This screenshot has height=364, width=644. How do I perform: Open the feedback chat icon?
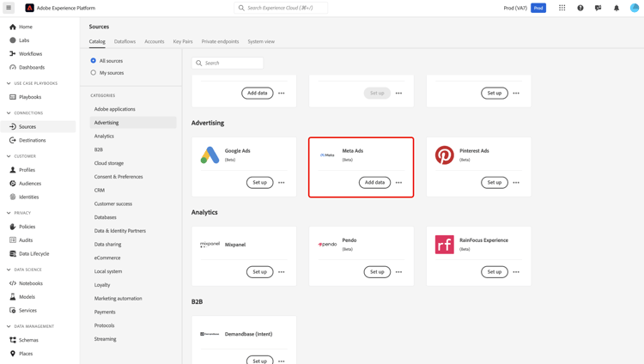[x=598, y=8]
